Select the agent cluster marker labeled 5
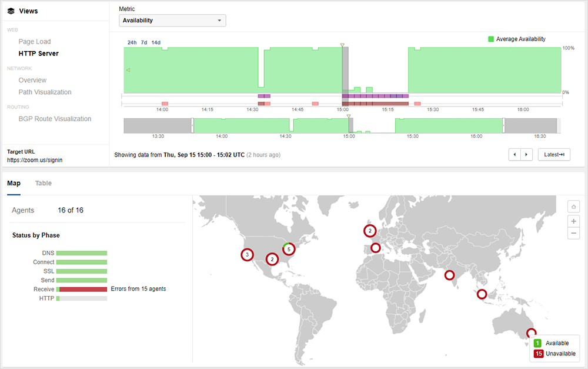 point(289,249)
